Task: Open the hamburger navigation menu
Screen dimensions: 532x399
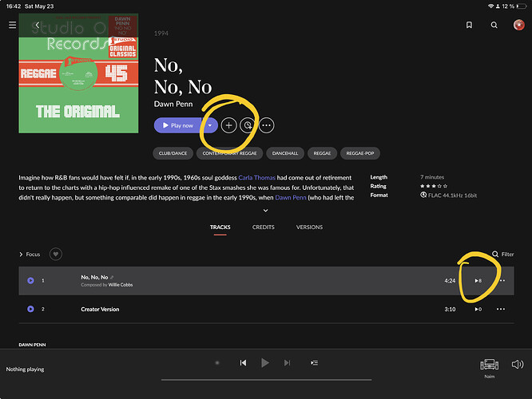Action: point(12,25)
